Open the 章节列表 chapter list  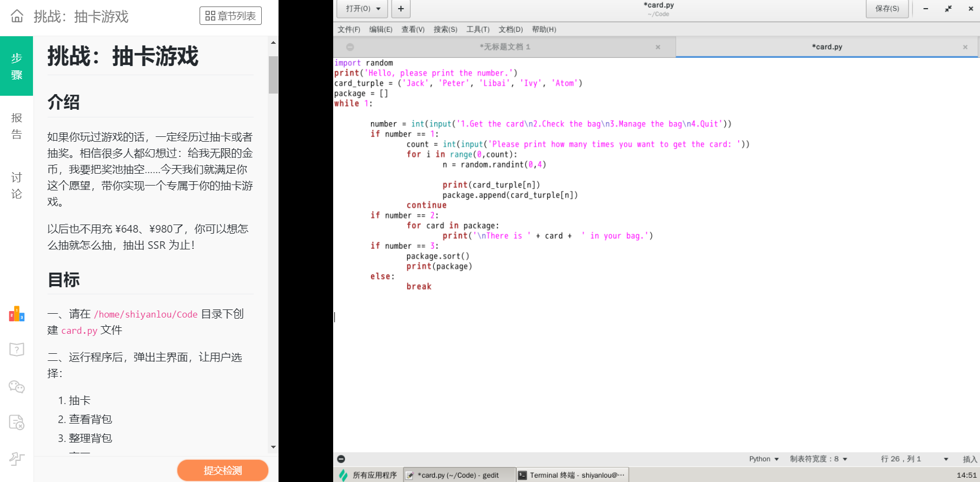[230, 16]
